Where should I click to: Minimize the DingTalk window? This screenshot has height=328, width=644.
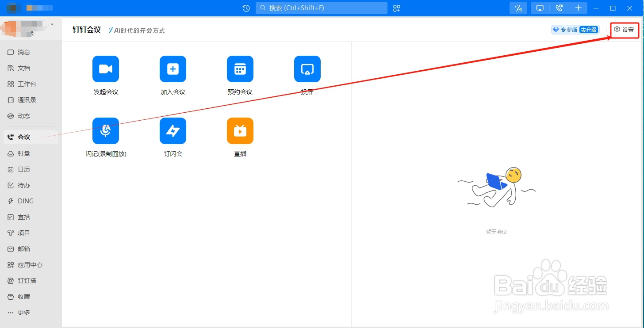coord(596,8)
